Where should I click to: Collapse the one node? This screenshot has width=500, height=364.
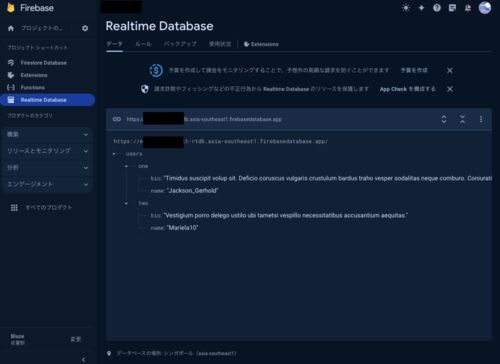coord(126,166)
